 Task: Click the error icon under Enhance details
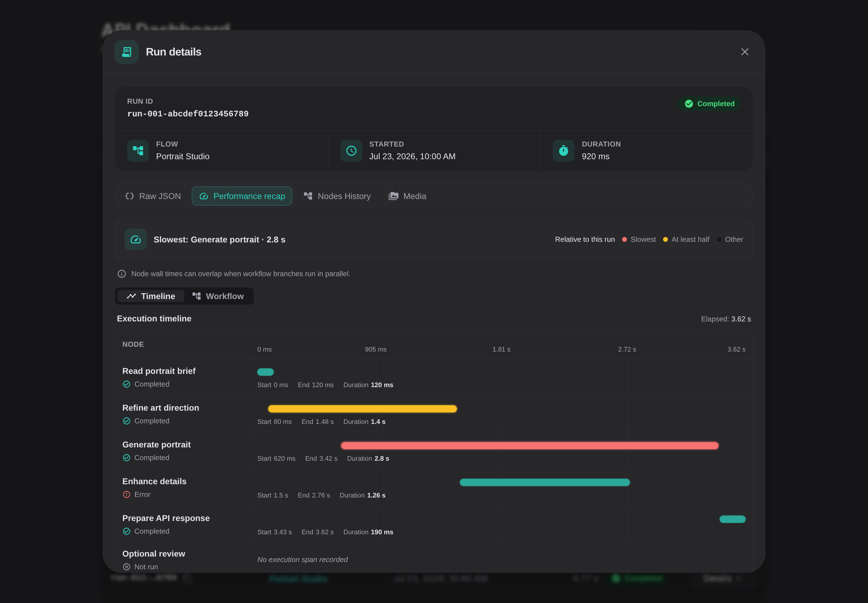pyautogui.click(x=127, y=494)
